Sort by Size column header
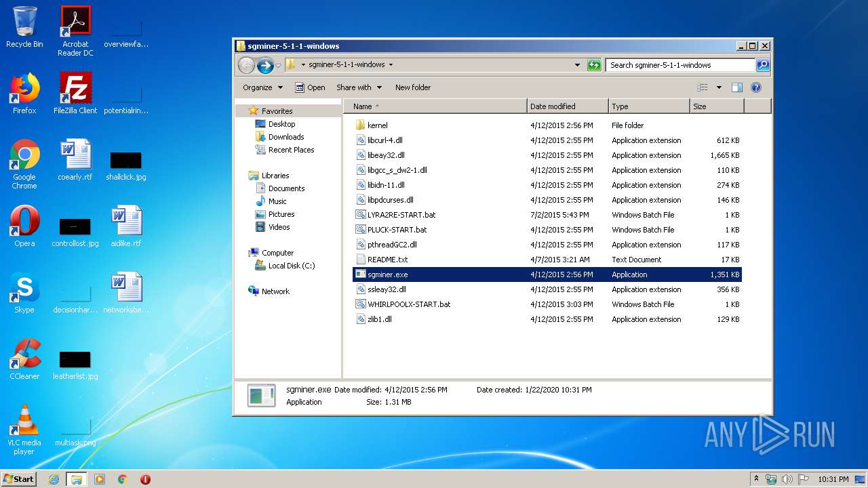Image resolution: width=868 pixels, height=488 pixels. 717,106
